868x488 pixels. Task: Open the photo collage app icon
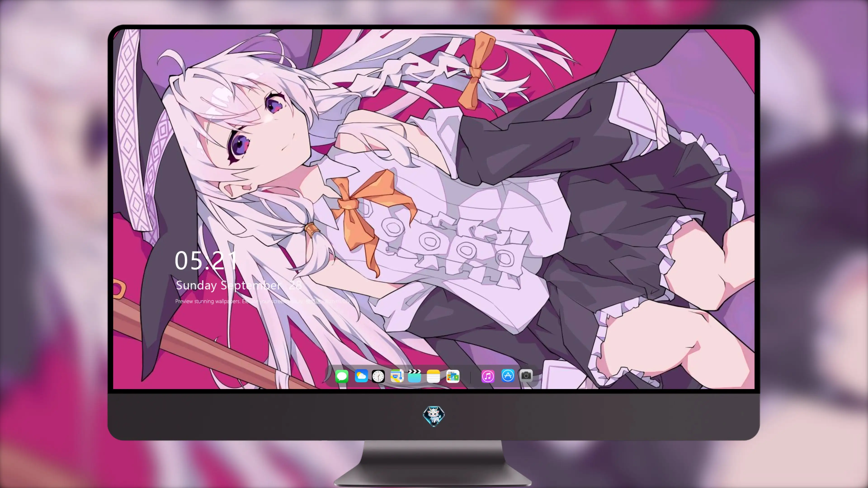pyautogui.click(x=453, y=376)
